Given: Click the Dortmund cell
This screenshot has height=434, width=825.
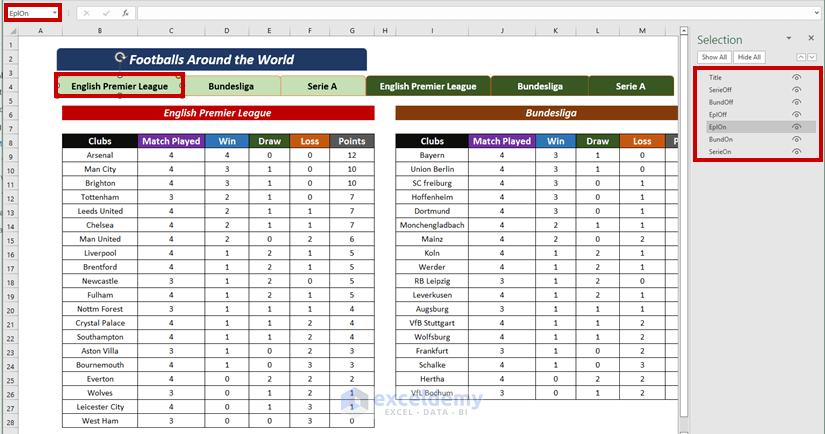Looking at the screenshot, I should [432, 211].
